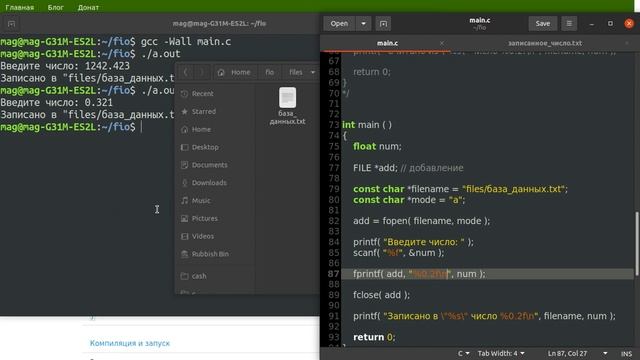This screenshot has width=640, height=360.
Task: Open Ln 87, Col 27 position dropdown
Action: [x=577, y=353]
